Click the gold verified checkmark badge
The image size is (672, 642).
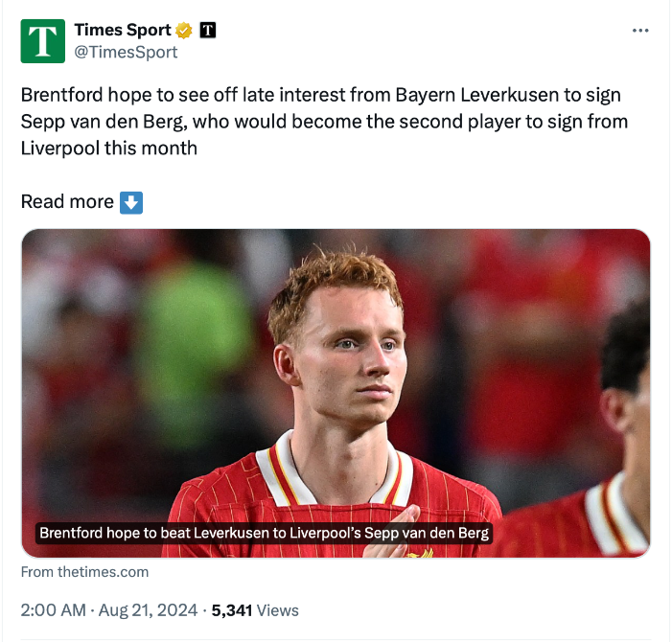[x=184, y=31]
